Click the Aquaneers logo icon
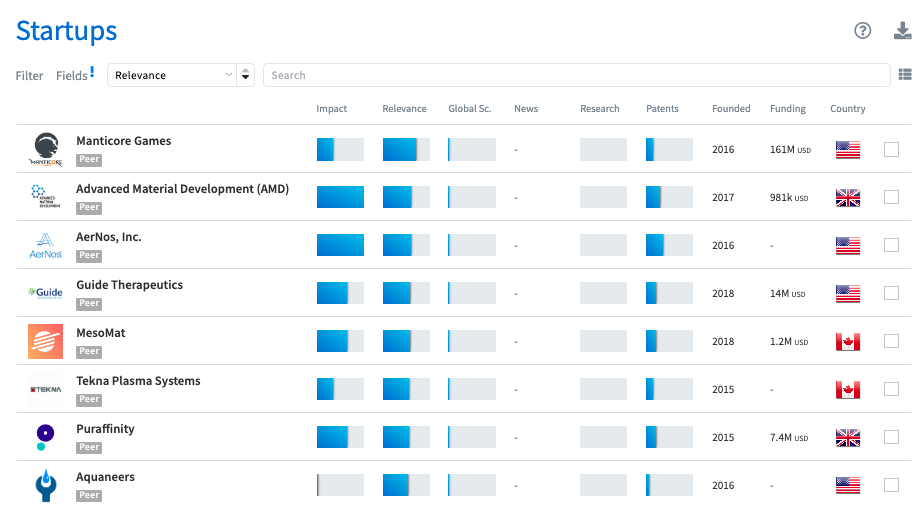The height and width of the screenshot is (508, 921). point(46,485)
